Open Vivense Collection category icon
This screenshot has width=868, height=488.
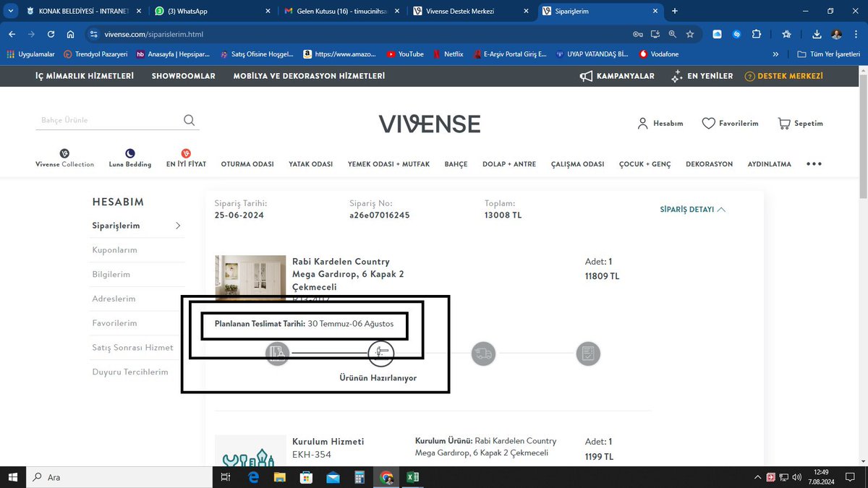64,153
